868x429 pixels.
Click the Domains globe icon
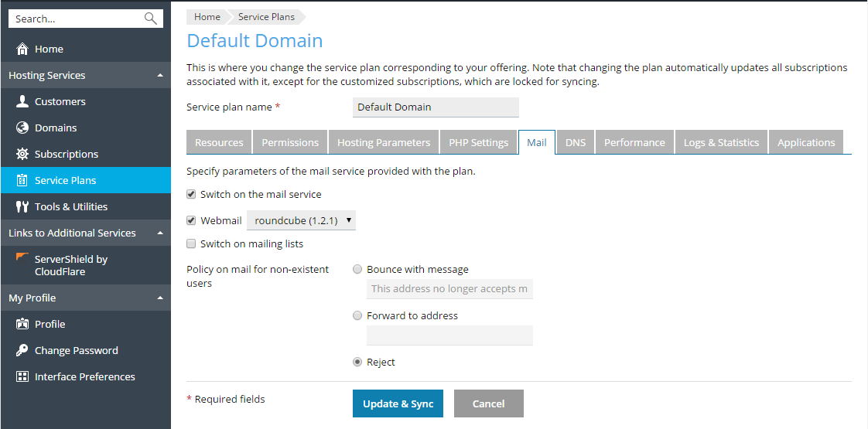(x=22, y=128)
